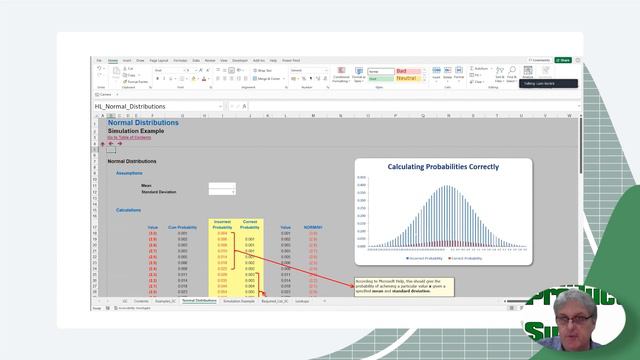Click Merge & Center

click(266, 78)
